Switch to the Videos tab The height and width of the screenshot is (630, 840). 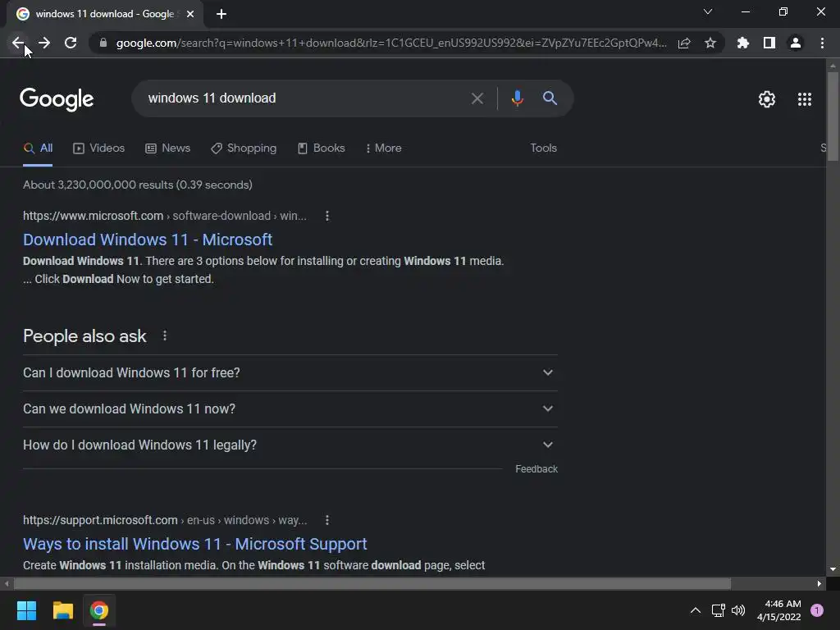pos(98,148)
